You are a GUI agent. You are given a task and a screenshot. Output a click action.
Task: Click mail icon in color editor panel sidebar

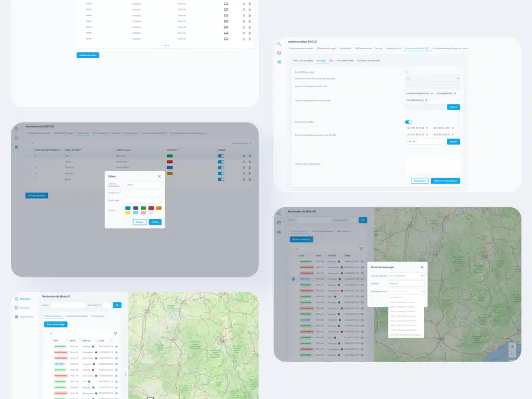(16, 138)
